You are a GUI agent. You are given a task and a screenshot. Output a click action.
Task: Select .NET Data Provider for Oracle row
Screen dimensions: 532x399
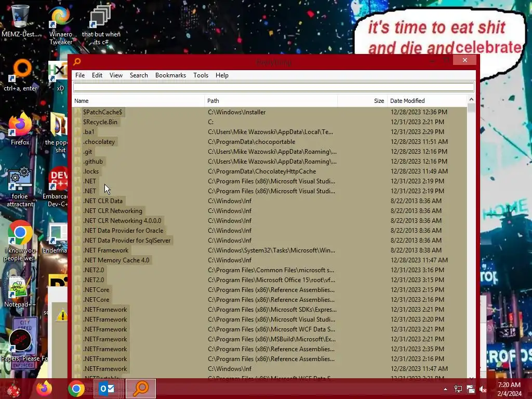(x=270, y=230)
